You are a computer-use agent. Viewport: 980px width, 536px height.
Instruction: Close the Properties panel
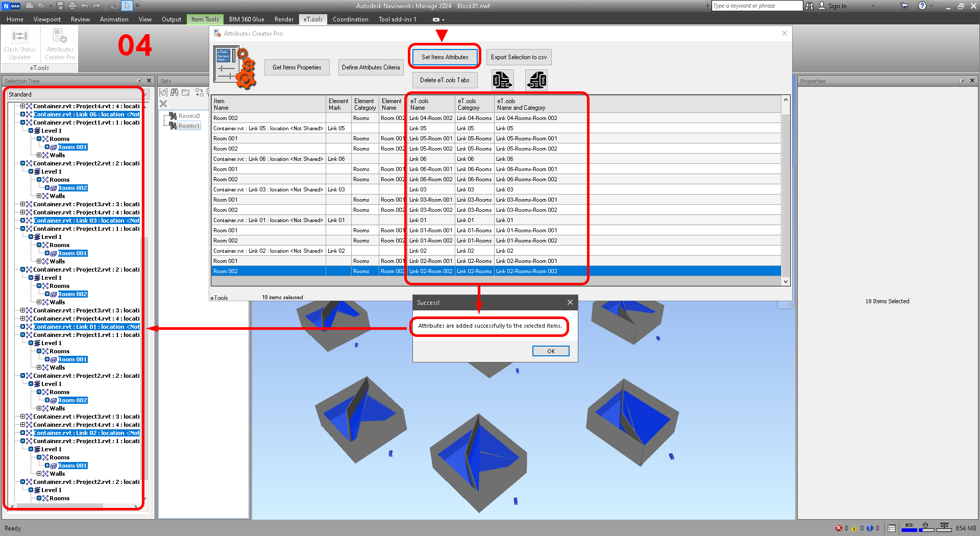972,81
